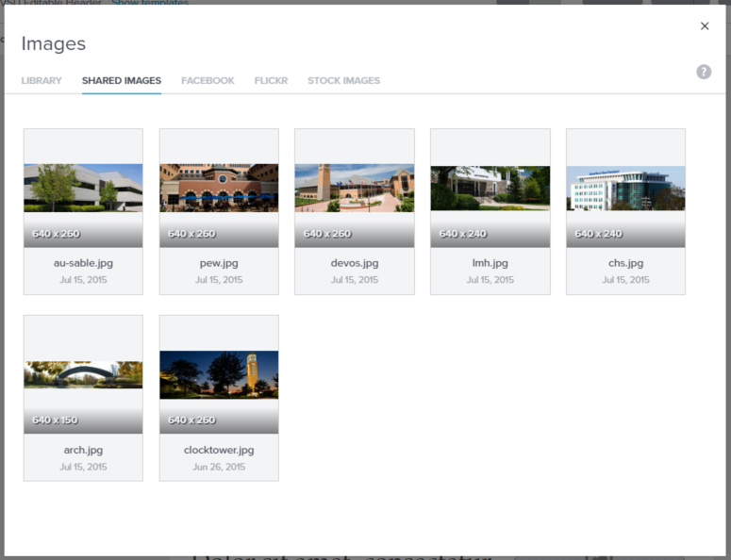This screenshot has width=731, height=560.
Task: Click the Images dialog title
Action: click(54, 44)
